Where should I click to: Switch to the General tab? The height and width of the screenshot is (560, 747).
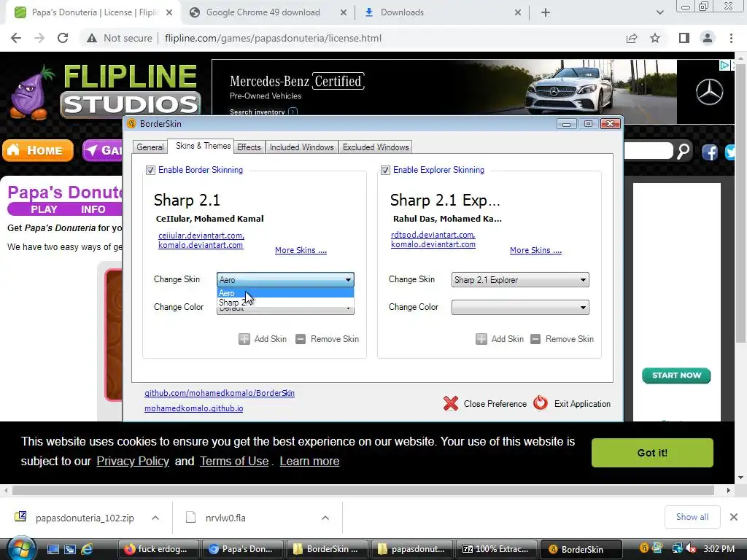click(150, 147)
